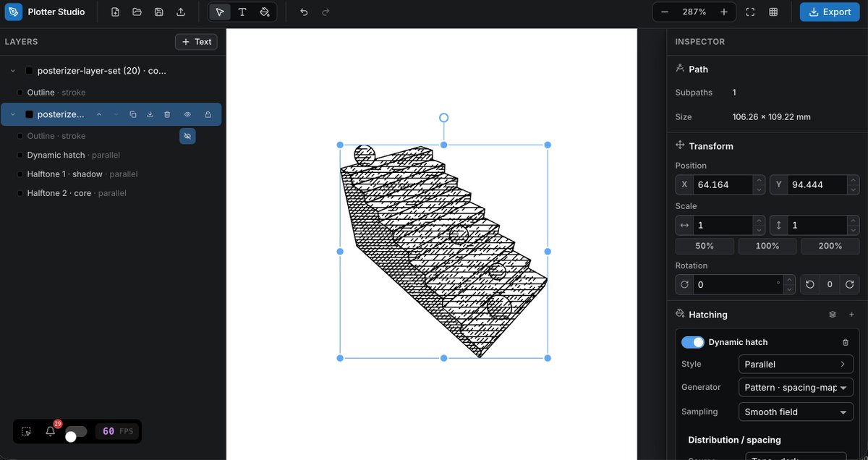Click the selection marquee icon in bottom widget
The width and height of the screenshot is (868, 460).
pos(26,432)
